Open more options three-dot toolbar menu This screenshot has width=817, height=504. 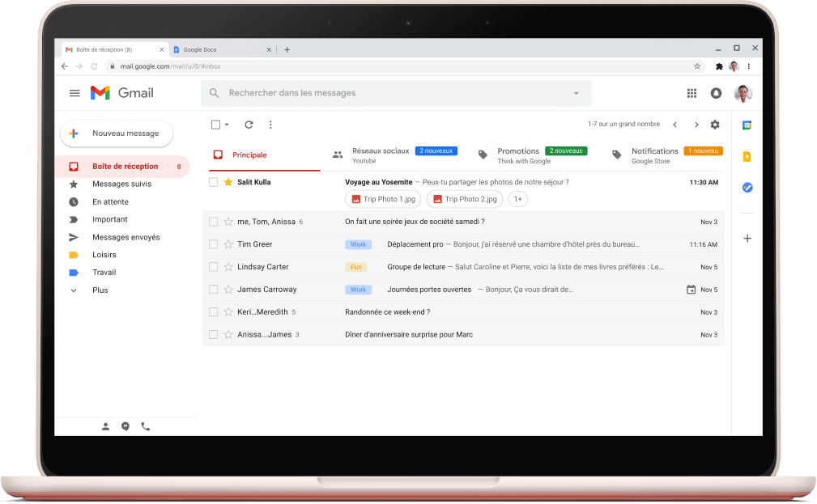click(x=270, y=125)
